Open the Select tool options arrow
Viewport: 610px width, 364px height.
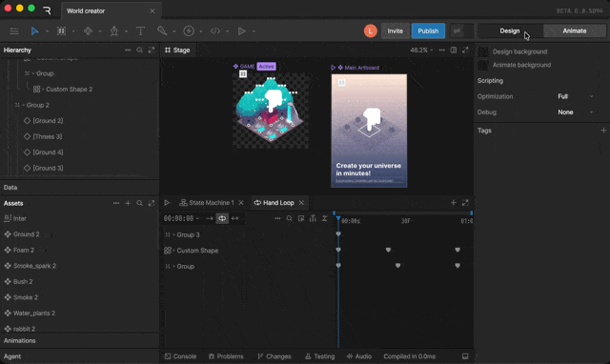click(x=47, y=31)
